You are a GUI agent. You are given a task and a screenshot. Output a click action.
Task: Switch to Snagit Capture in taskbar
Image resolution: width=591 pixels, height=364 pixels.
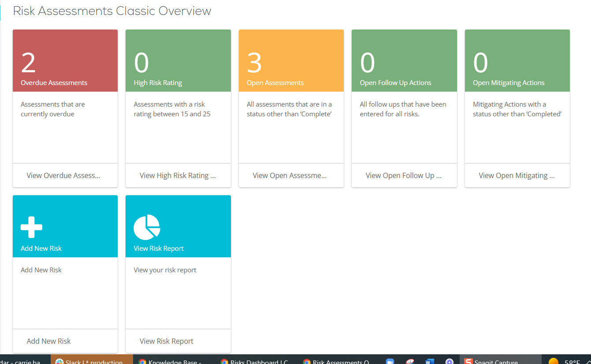tap(496, 361)
